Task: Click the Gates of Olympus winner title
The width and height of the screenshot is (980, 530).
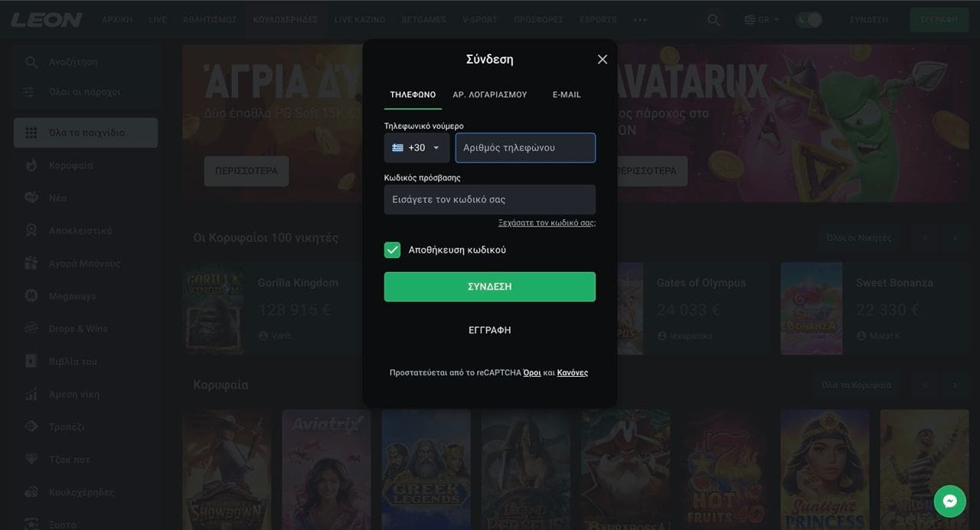Action: coord(701,283)
